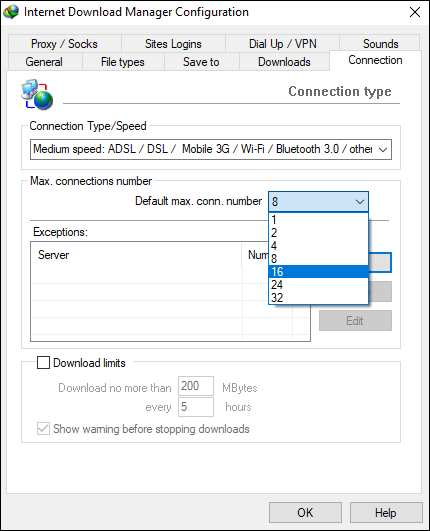Toggle Show warning before stopping downloads

tap(43, 429)
